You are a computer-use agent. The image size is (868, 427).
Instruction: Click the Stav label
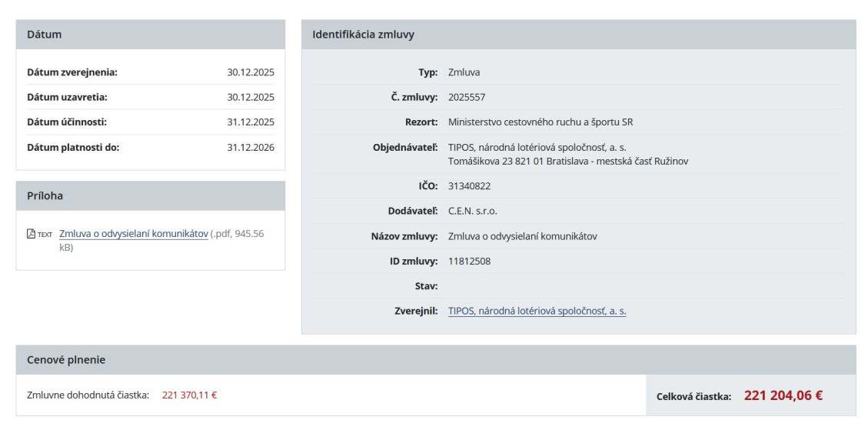(x=427, y=286)
